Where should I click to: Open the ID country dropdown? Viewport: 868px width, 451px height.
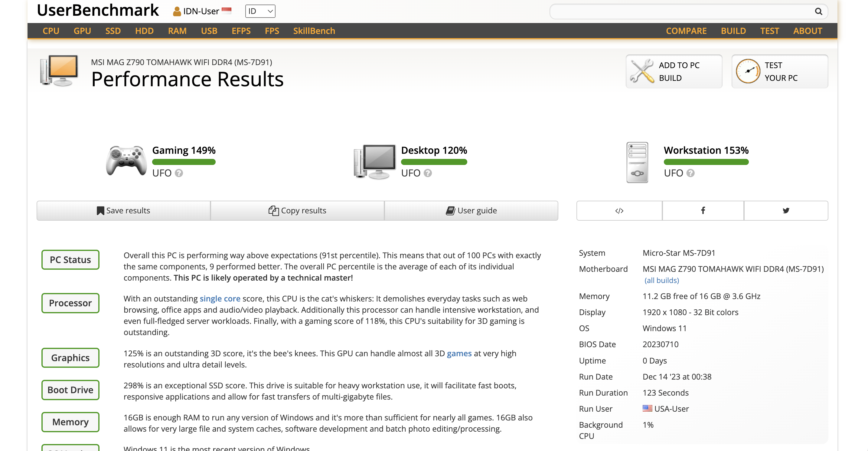(x=260, y=12)
